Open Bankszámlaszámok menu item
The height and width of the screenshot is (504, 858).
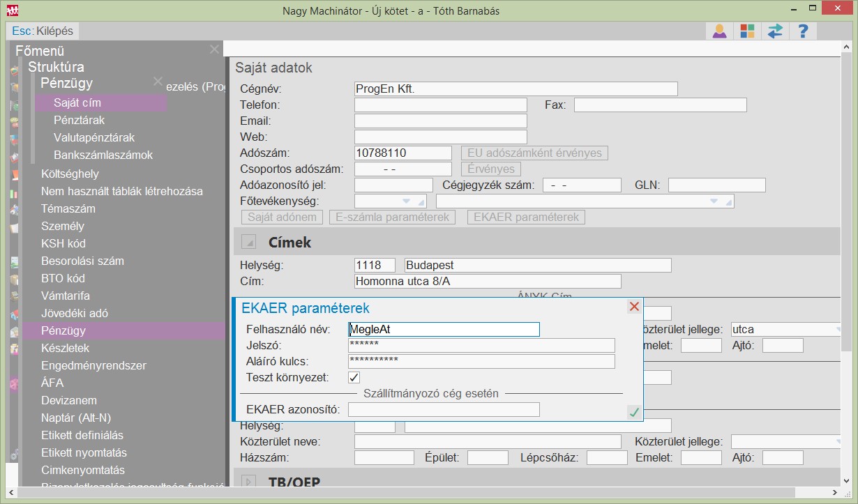point(103,155)
